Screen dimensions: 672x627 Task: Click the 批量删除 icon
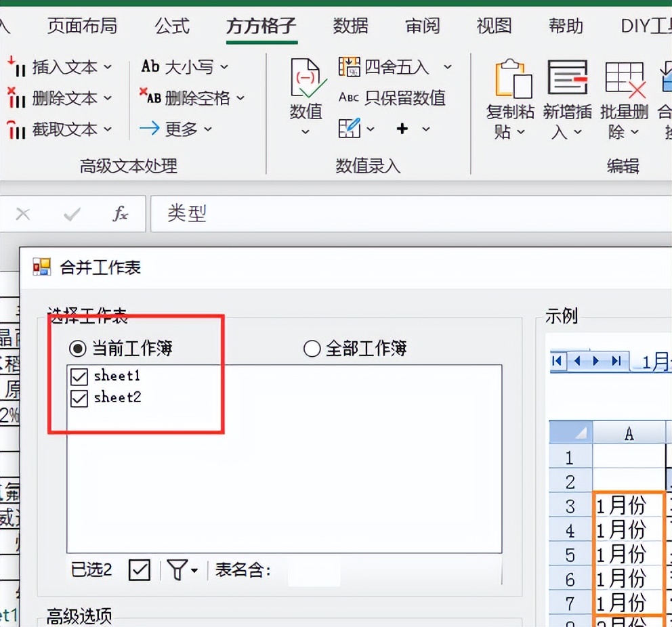623,78
